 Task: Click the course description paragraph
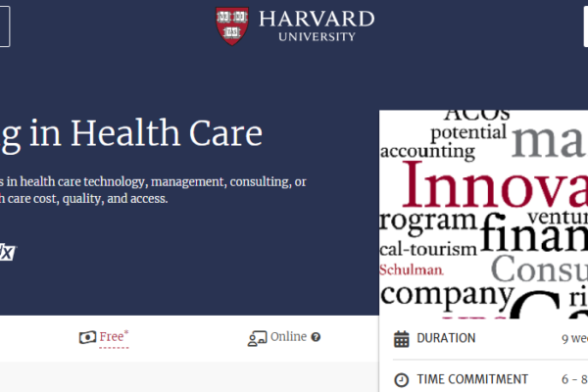pos(154,189)
